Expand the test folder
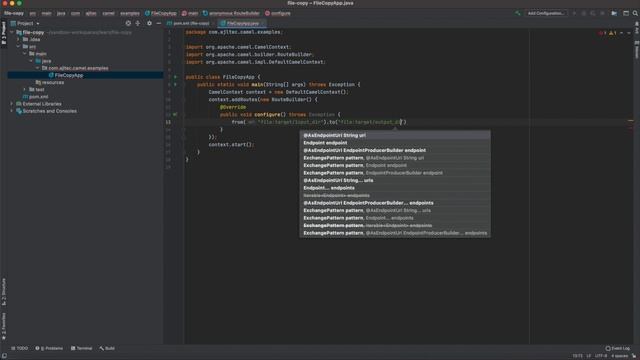Image resolution: width=640 pixels, height=360 pixels. 25,89
